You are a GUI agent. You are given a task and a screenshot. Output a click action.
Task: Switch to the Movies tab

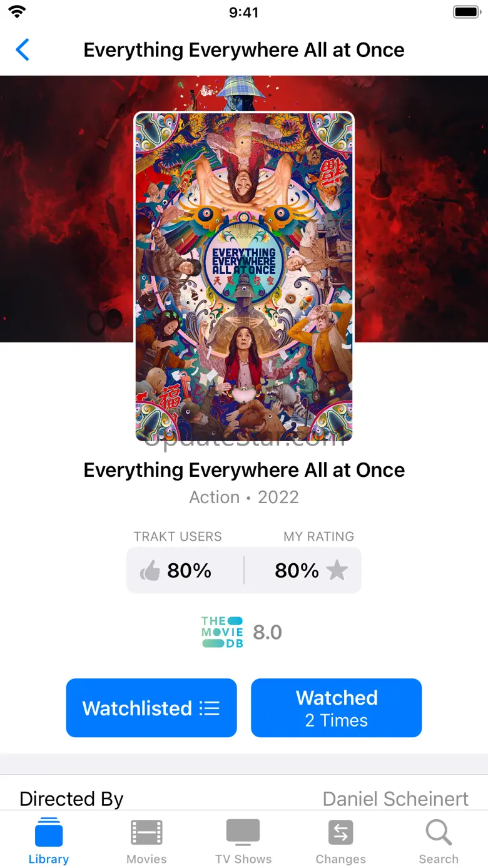tap(146, 840)
